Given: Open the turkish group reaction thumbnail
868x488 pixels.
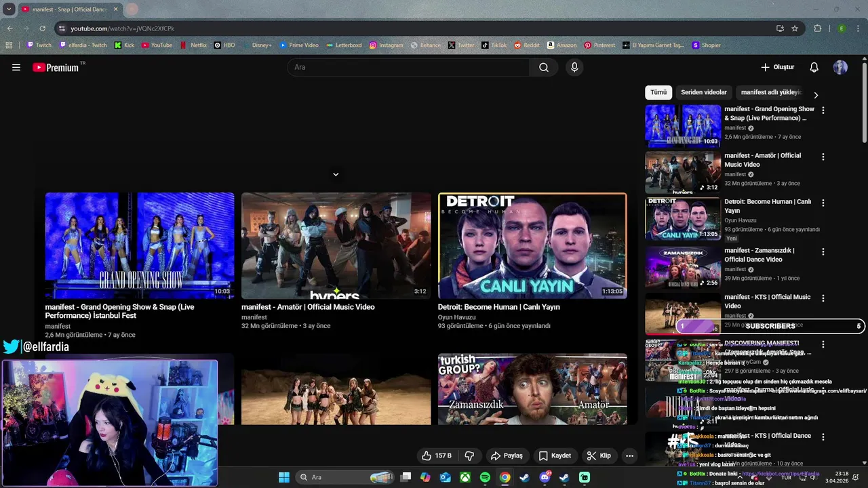Looking at the screenshot, I should (x=532, y=389).
